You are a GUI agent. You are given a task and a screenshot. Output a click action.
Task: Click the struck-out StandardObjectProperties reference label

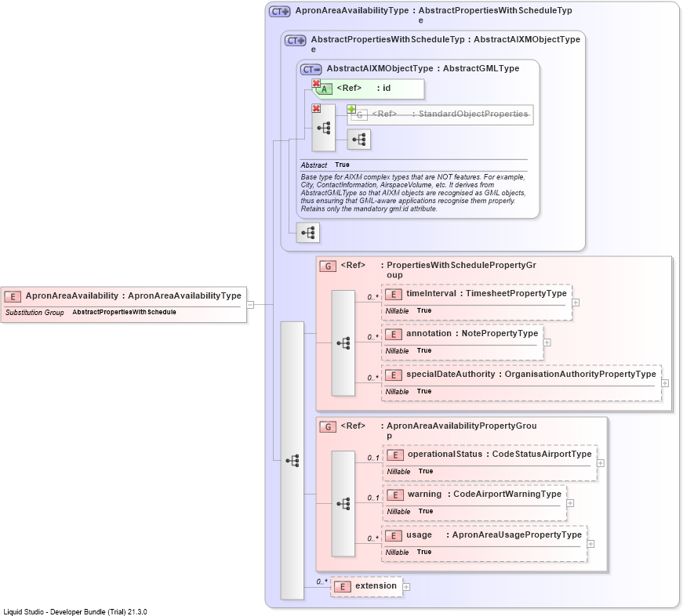[x=450, y=114]
